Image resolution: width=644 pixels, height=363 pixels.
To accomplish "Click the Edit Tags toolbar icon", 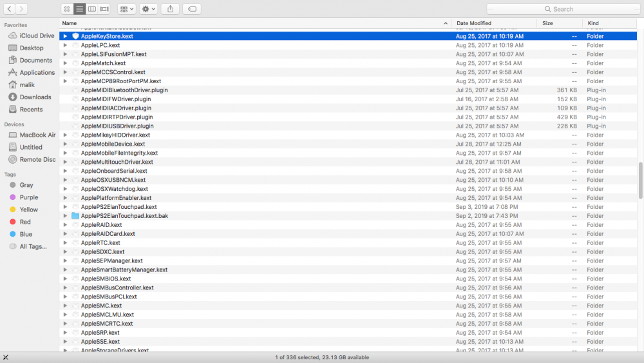I will pos(191,9).
